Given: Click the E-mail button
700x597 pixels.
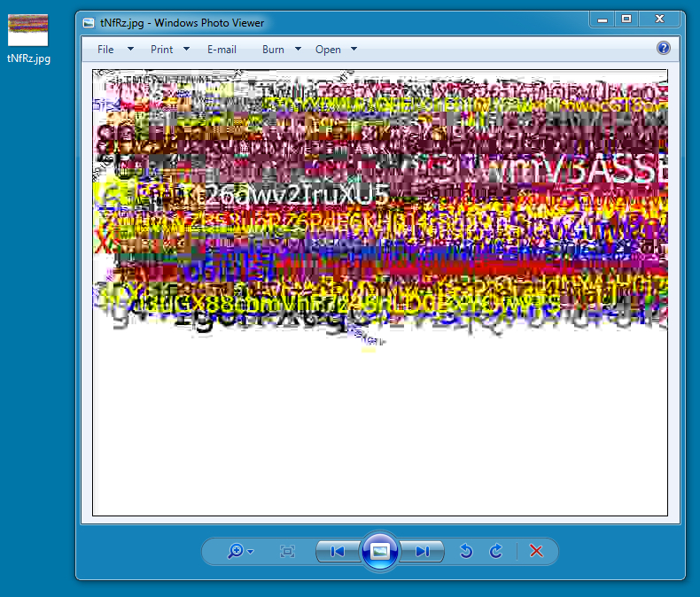Looking at the screenshot, I should (222, 50).
